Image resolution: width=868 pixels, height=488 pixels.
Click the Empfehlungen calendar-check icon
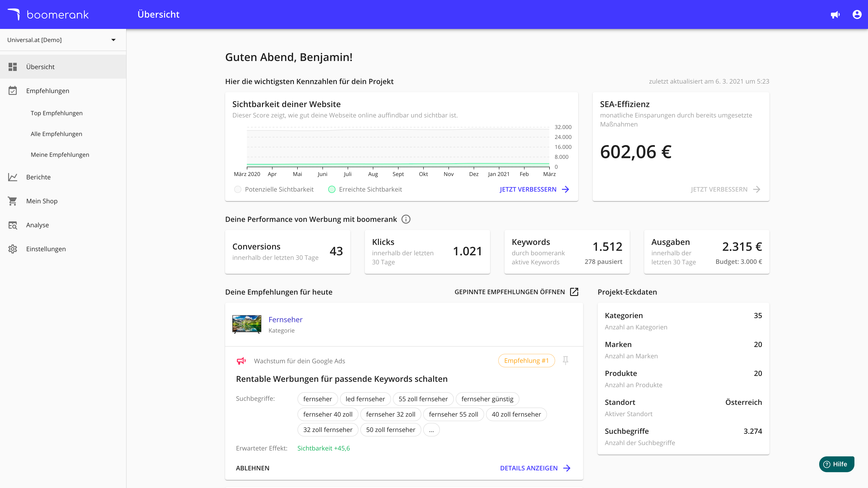(x=13, y=91)
